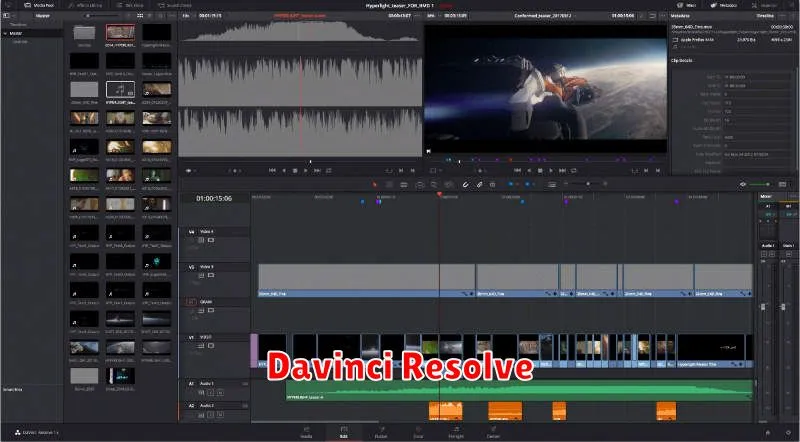Open timeline viewer zoom percentage dropdown

pyautogui.click(x=432, y=16)
